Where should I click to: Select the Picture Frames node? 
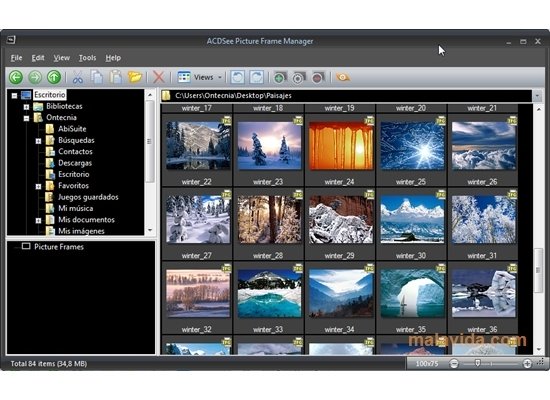(x=59, y=247)
